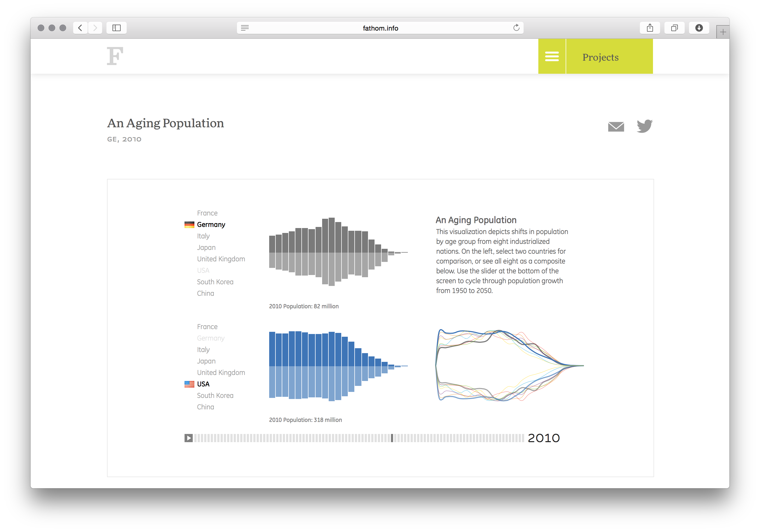The height and width of the screenshot is (532, 760).
Task: Click the address bar showing fathom.info
Action: [x=380, y=28]
